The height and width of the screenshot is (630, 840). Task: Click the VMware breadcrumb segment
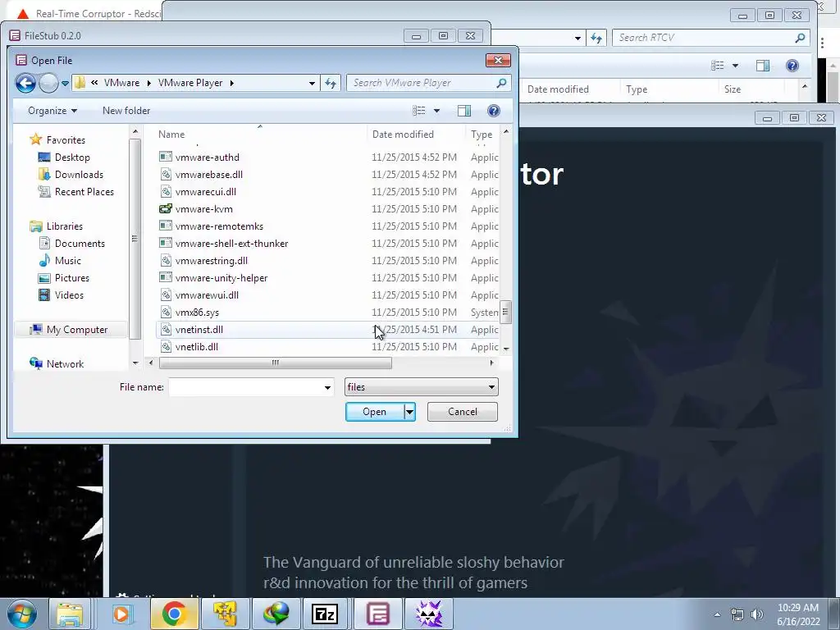coord(121,83)
